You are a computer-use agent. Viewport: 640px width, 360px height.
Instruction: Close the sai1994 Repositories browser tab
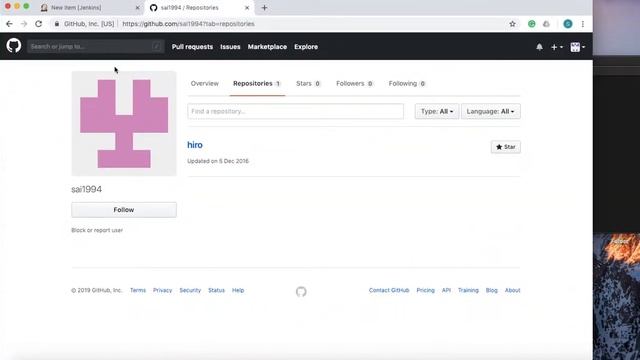tap(247, 8)
